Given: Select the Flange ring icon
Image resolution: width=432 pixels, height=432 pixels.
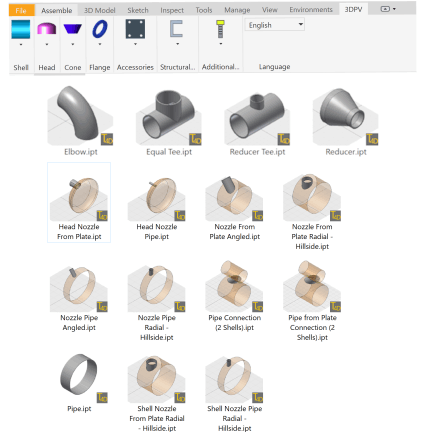Looking at the screenshot, I should coord(100,29).
